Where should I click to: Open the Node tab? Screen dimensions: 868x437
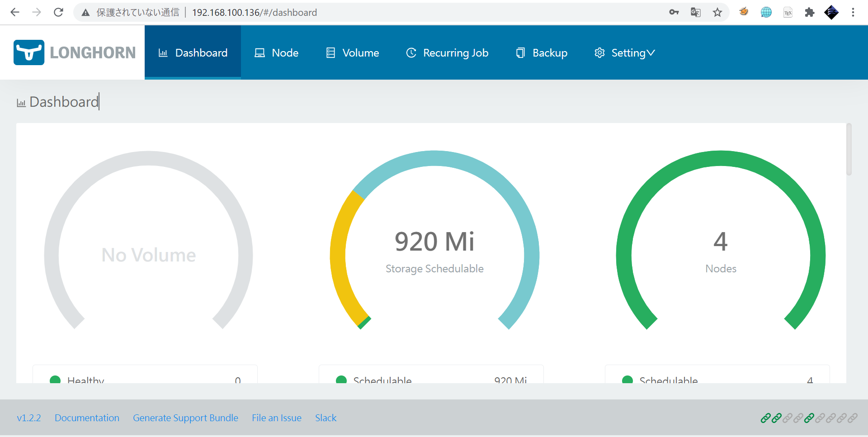click(277, 53)
